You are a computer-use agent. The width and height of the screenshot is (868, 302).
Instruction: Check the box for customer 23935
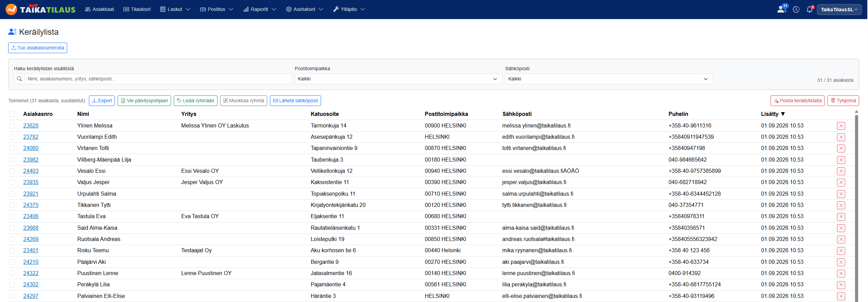click(x=12, y=182)
